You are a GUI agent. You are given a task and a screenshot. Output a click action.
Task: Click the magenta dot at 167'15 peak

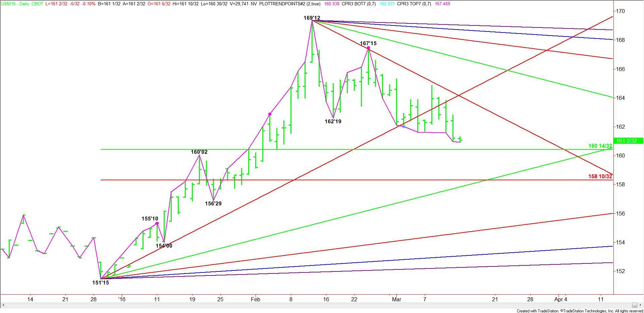(x=368, y=48)
